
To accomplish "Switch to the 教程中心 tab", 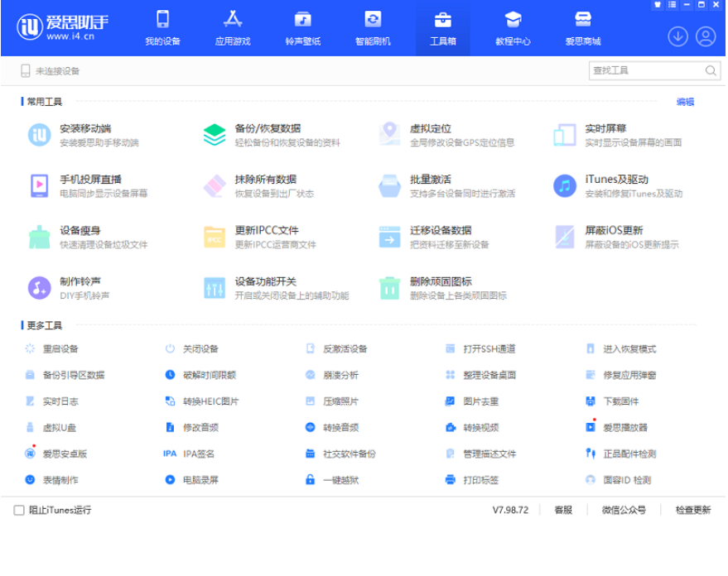I will tap(513, 28).
